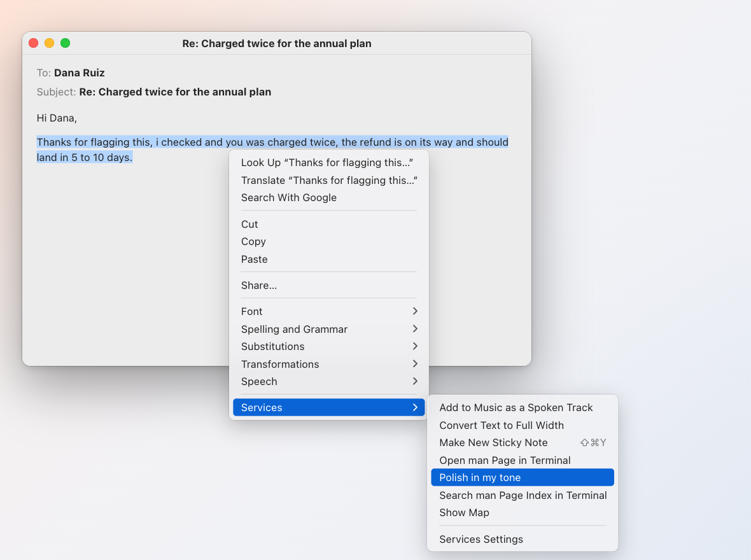Select Translate "Thanks for flagging this…"

(328, 180)
